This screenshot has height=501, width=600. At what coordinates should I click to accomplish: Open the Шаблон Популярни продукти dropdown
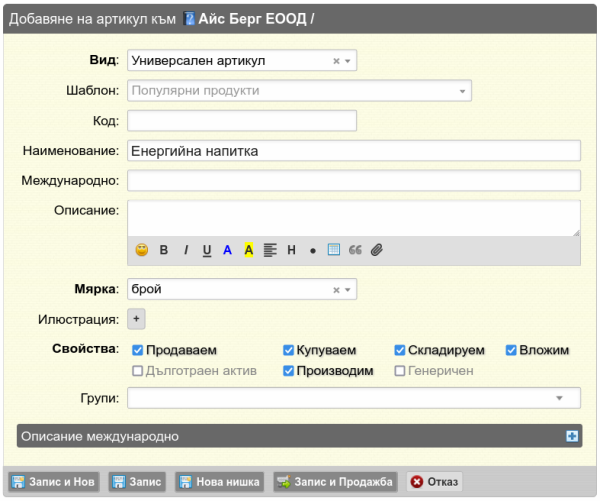tap(299, 91)
